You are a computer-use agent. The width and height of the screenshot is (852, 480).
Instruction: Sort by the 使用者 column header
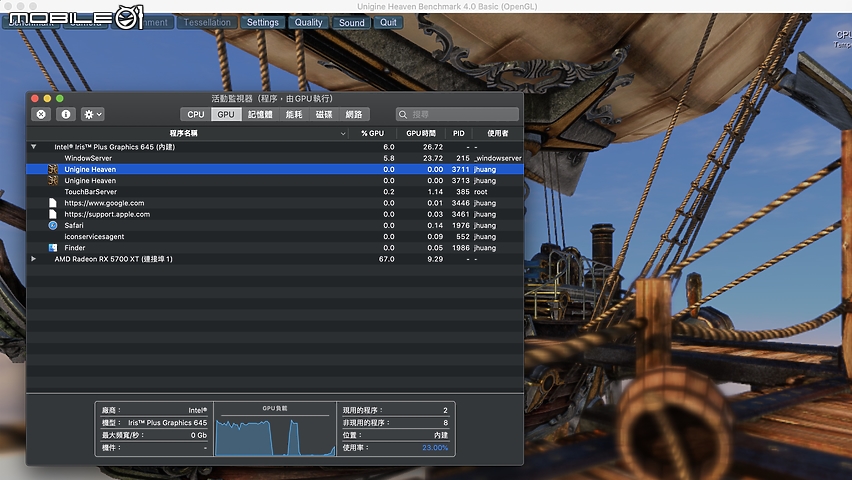pos(498,133)
